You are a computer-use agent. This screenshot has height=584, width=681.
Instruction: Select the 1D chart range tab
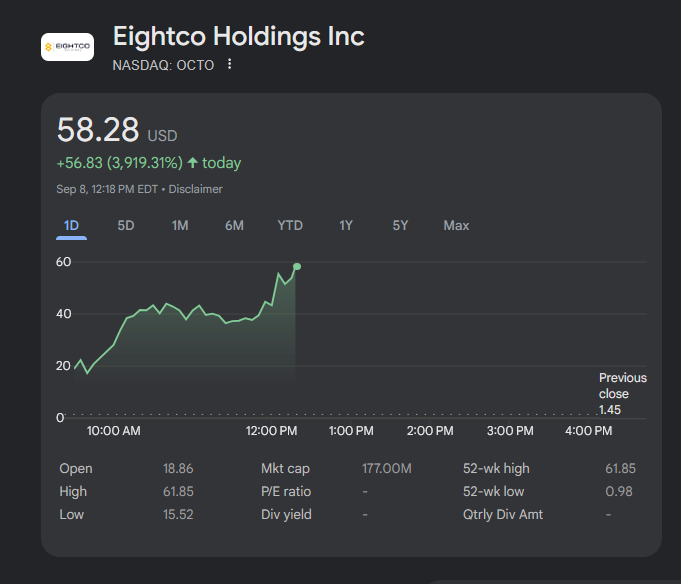pyautogui.click(x=71, y=225)
